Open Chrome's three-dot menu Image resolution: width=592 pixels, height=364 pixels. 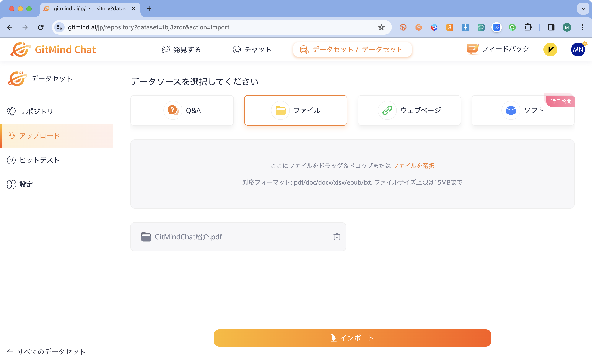583,27
